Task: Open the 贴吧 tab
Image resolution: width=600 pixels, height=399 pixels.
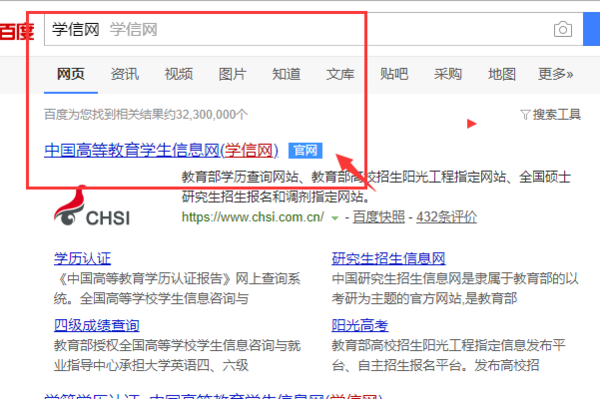Action: pos(394,74)
